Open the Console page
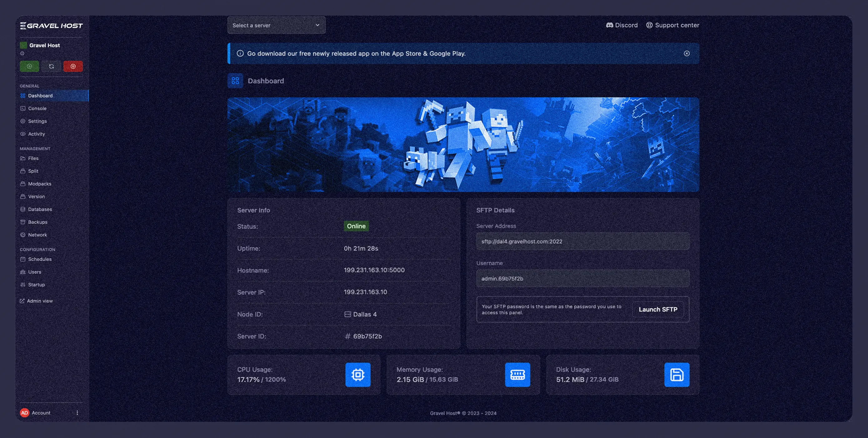Viewport: 868px width, 438px height. (52, 108)
